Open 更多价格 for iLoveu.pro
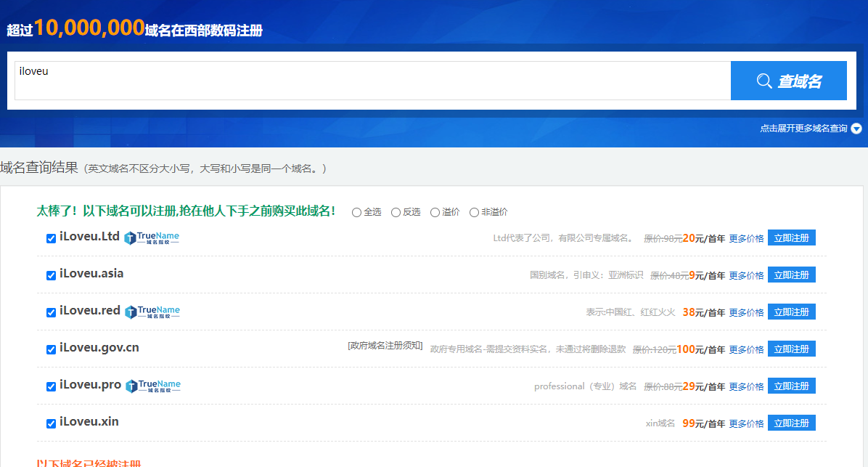The image size is (868, 467). 746,386
